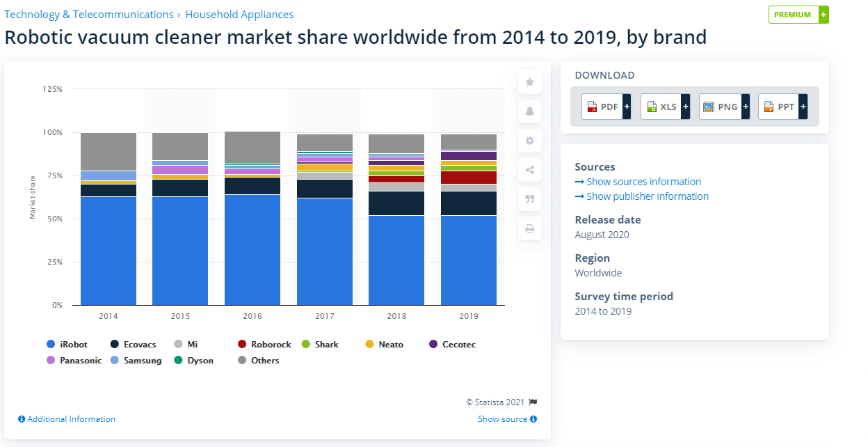
Task: Click the print icon
Action: click(x=529, y=228)
